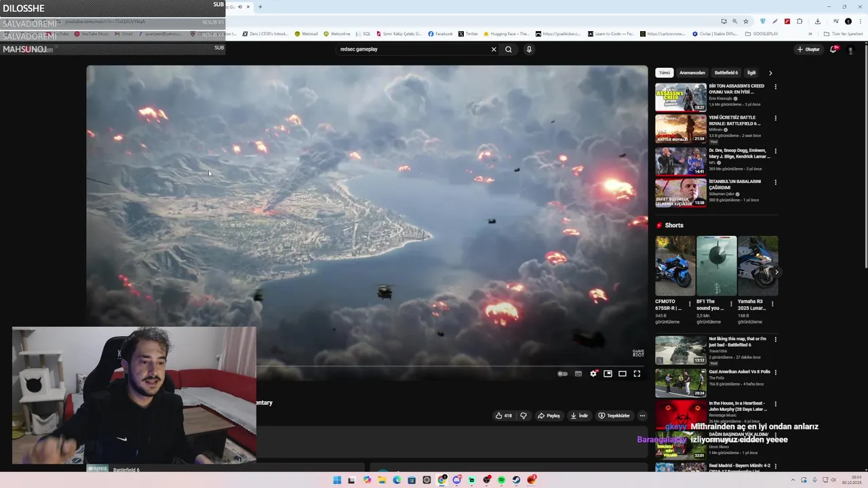The image size is (868, 488).
Task: Open options menu for Dr. Dre video
Action: [x=776, y=151]
